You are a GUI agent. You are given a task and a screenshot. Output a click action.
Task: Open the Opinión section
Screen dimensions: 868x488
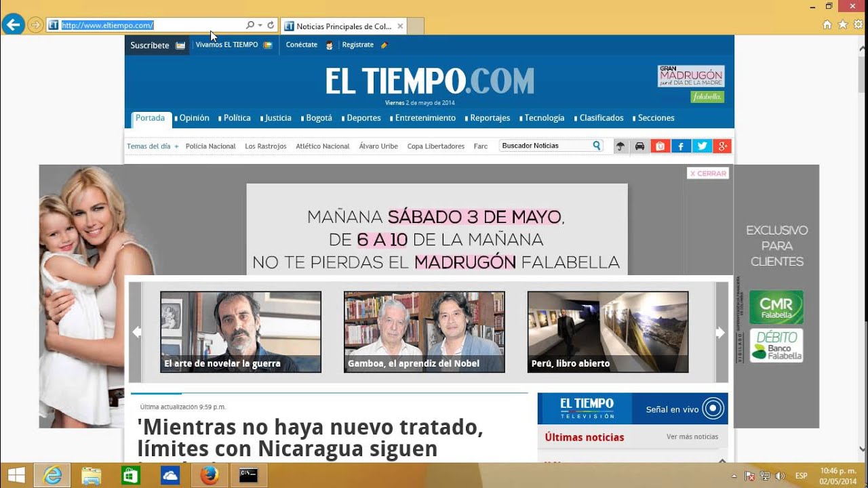click(194, 118)
